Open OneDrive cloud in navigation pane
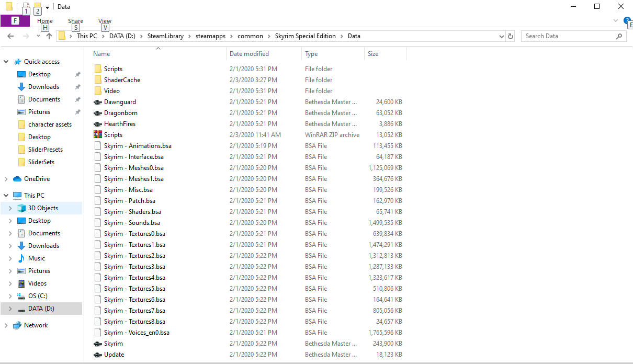 (x=17, y=179)
